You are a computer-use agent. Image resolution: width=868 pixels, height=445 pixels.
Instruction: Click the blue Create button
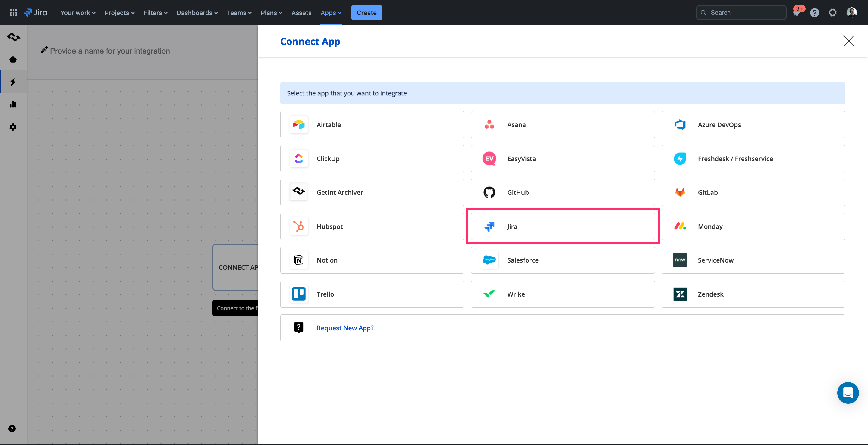click(366, 13)
